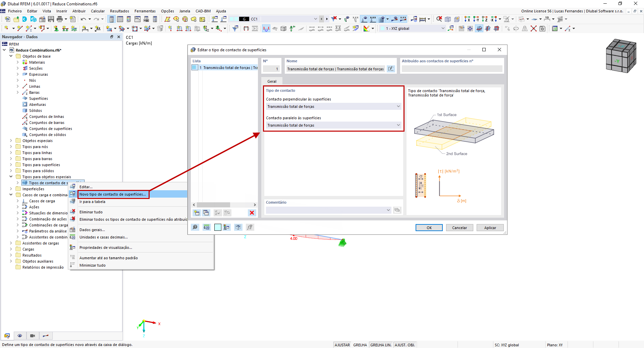Click the color swatch in Lista row 1
This screenshot has width=644, height=348.
pos(195,68)
